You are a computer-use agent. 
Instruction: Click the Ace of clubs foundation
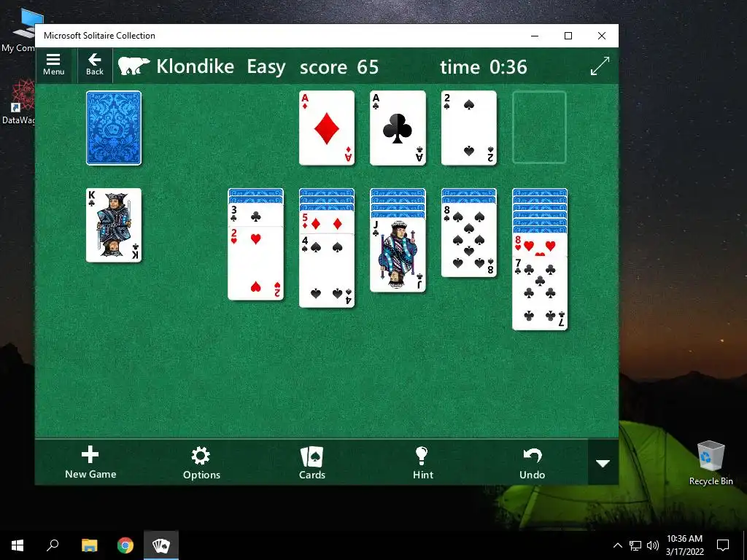coord(398,128)
